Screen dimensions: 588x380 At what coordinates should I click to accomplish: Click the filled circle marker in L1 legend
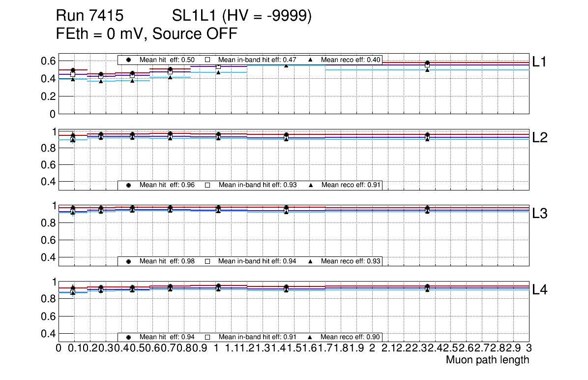tap(129, 60)
